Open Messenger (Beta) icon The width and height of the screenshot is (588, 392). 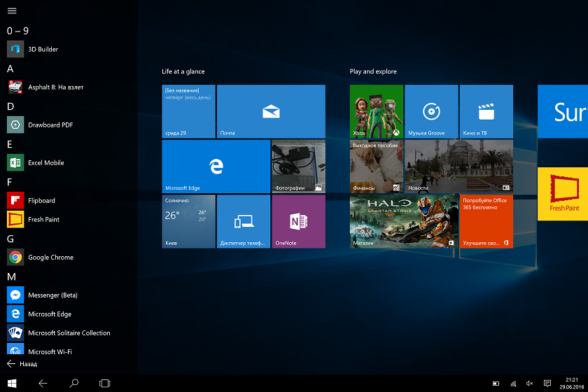tap(15, 295)
